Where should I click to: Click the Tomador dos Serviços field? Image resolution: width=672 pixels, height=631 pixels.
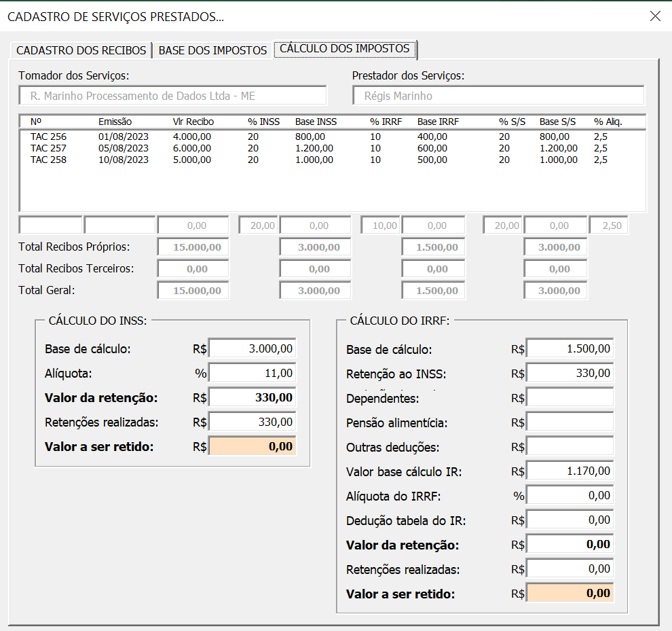[172, 96]
